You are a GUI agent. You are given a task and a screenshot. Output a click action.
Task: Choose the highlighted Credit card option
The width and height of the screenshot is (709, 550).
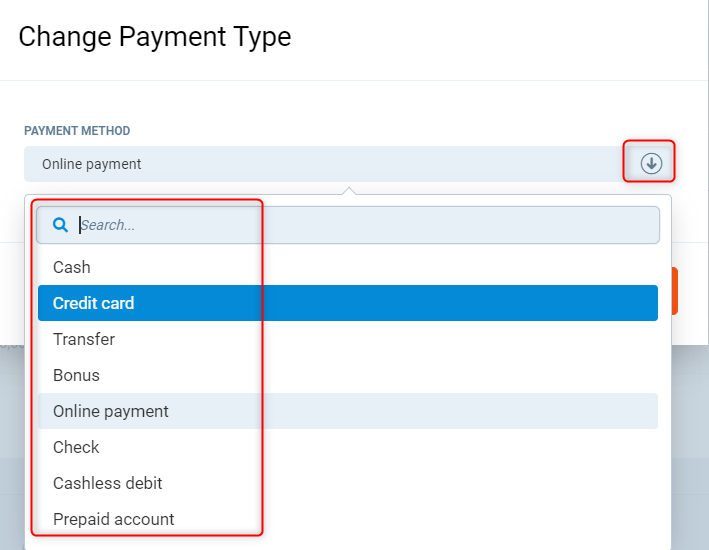click(94, 303)
